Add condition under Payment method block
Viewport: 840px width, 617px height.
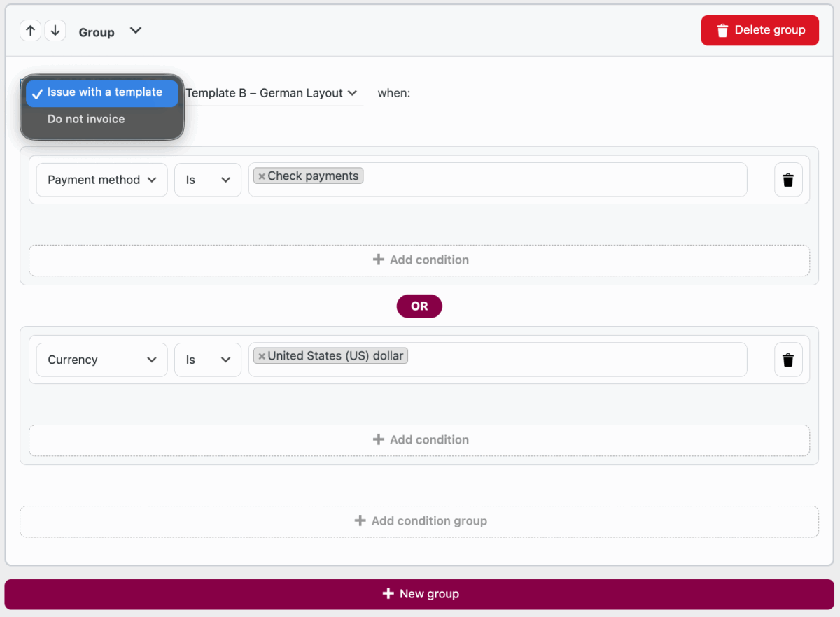419,260
